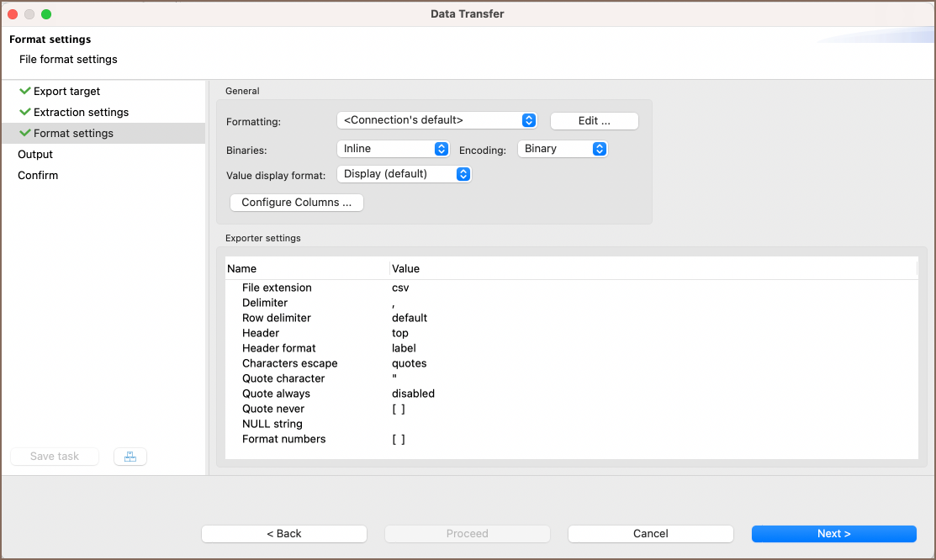Click green checkmark icon next to Export target
Viewport: 936px width, 560px height.
[x=24, y=91]
